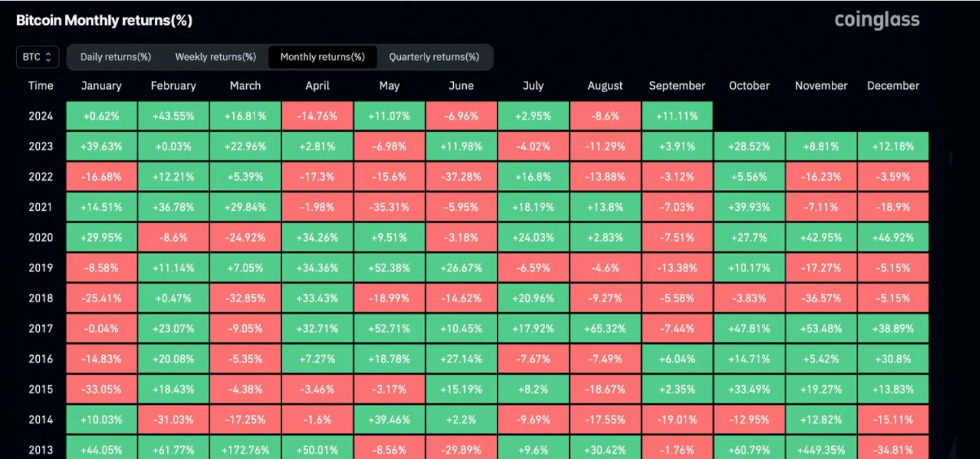This screenshot has height=459, width=980.
Task: Click the 2022 June -37.28% cell
Action: click(x=461, y=177)
